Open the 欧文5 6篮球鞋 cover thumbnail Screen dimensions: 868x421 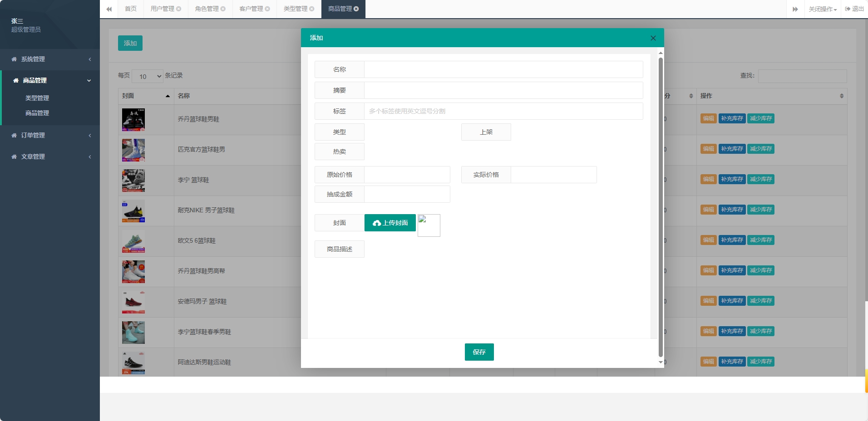(x=133, y=241)
